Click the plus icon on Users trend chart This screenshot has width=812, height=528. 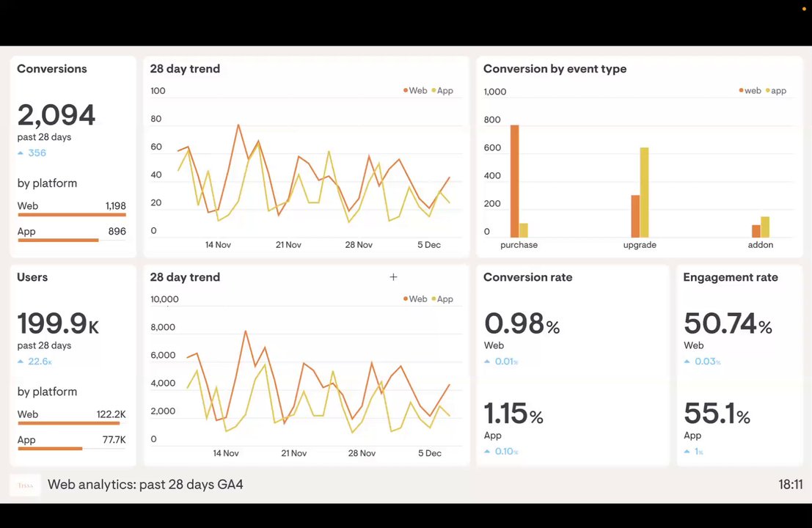[394, 277]
